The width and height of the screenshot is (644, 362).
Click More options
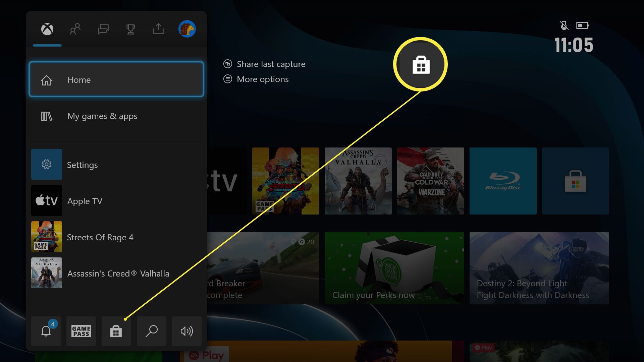click(x=263, y=79)
